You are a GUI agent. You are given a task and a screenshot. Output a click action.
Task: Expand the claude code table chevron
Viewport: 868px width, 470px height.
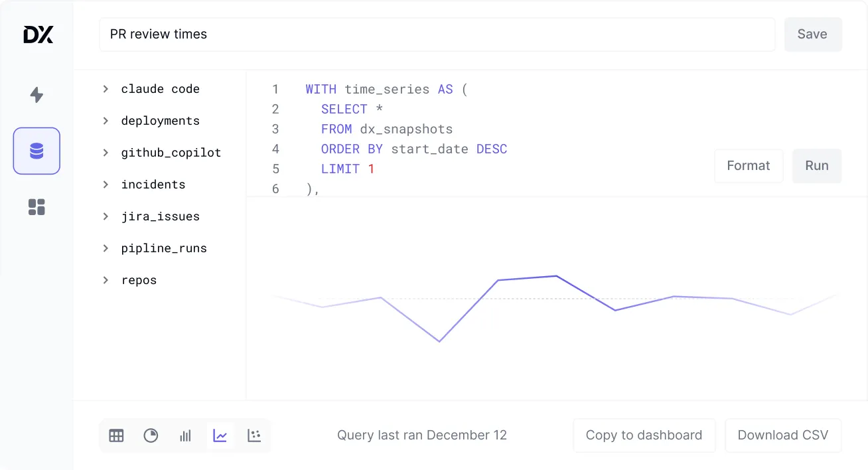106,88
